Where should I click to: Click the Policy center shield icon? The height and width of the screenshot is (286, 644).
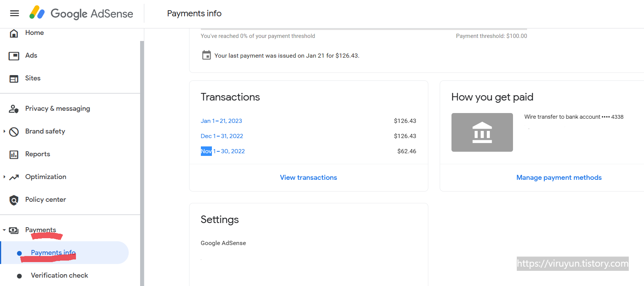[x=14, y=200]
